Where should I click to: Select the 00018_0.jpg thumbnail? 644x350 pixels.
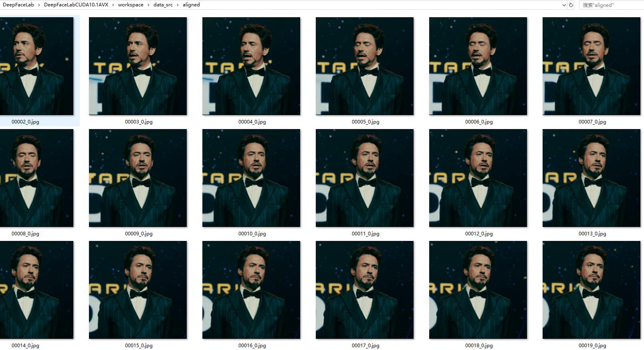click(x=478, y=290)
